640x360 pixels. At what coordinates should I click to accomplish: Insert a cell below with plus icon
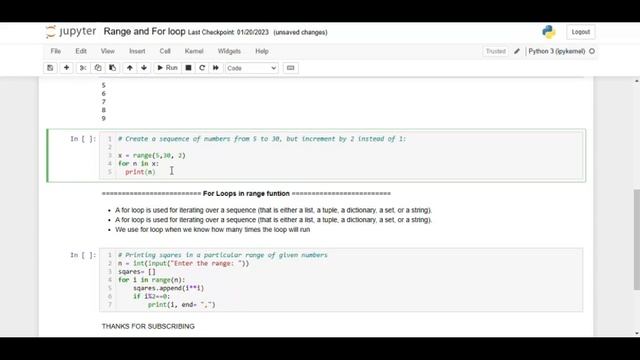[x=66, y=68]
